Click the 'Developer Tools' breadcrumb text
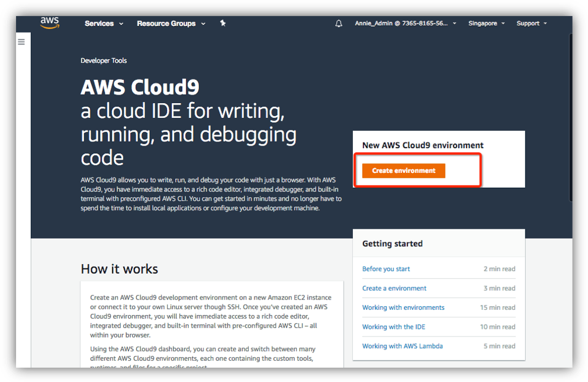The height and width of the screenshot is (382, 588). (104, 60)
